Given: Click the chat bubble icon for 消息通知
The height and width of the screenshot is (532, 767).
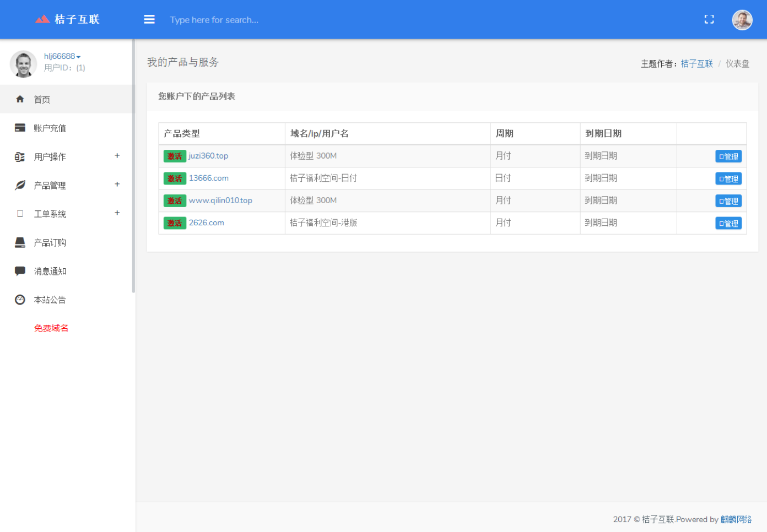Looking at the screenshot, I should tap(20, 271).
